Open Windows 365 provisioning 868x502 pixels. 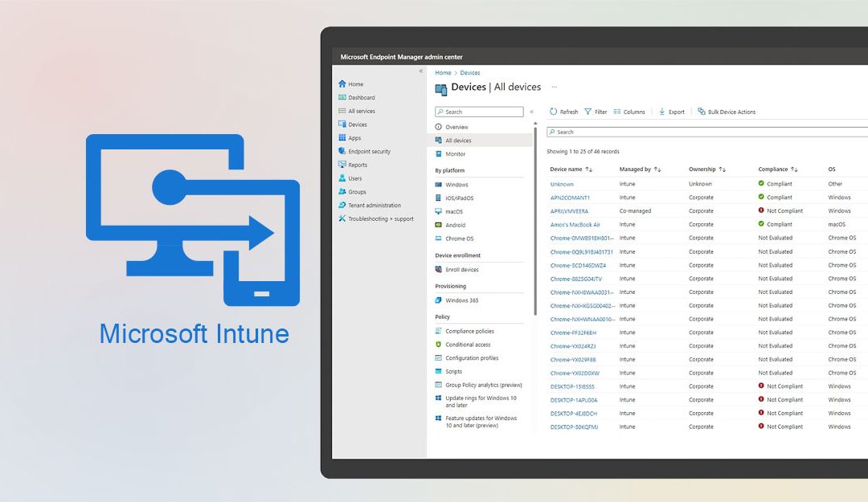click(x=457, y=300)
